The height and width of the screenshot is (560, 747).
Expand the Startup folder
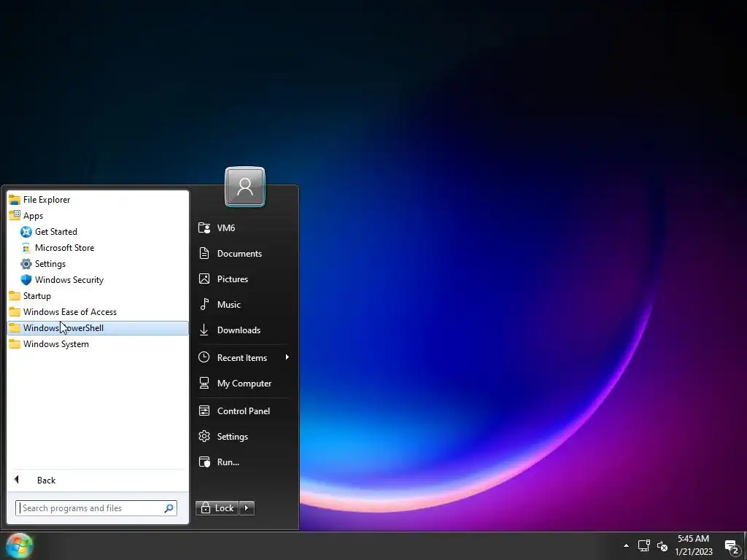point(98,296)
